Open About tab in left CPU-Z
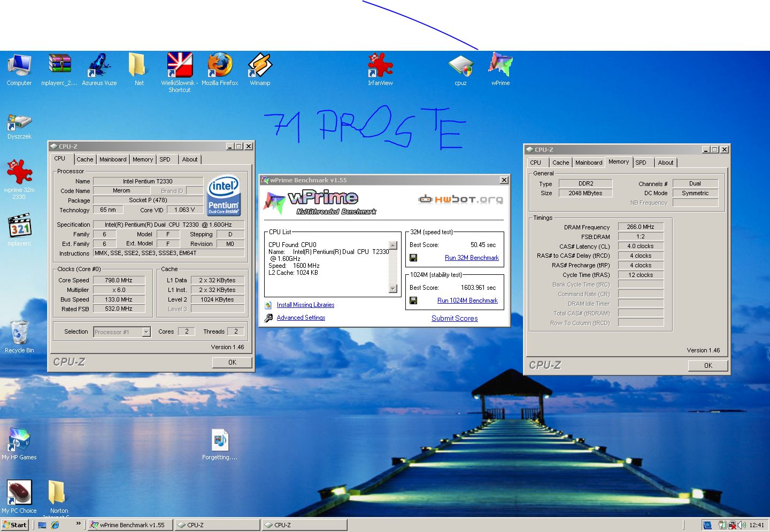The image size is (770, 532). tap(190, 159)
